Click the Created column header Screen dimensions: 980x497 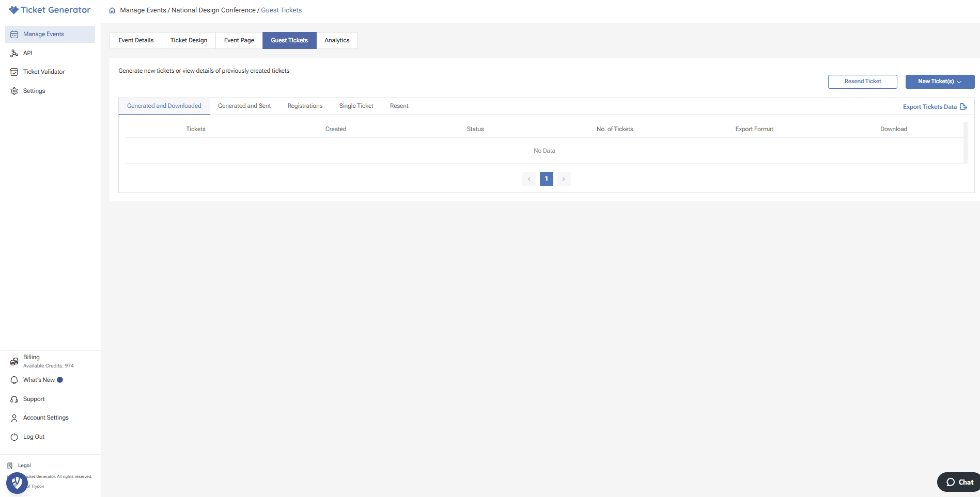(x=336, y=129)
